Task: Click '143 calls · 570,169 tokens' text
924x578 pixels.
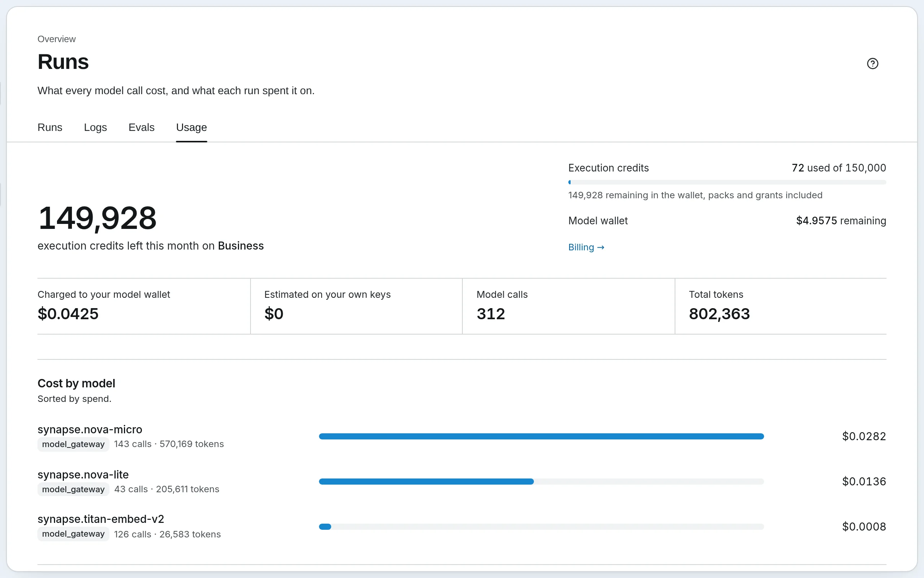Action: click(x=169, y=444)
